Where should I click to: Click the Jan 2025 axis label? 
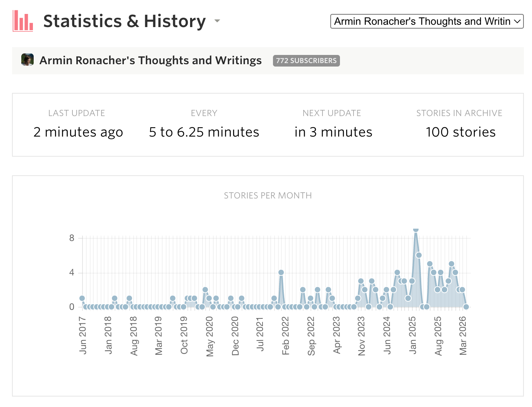pyautogui.click(x=413, y=335)
